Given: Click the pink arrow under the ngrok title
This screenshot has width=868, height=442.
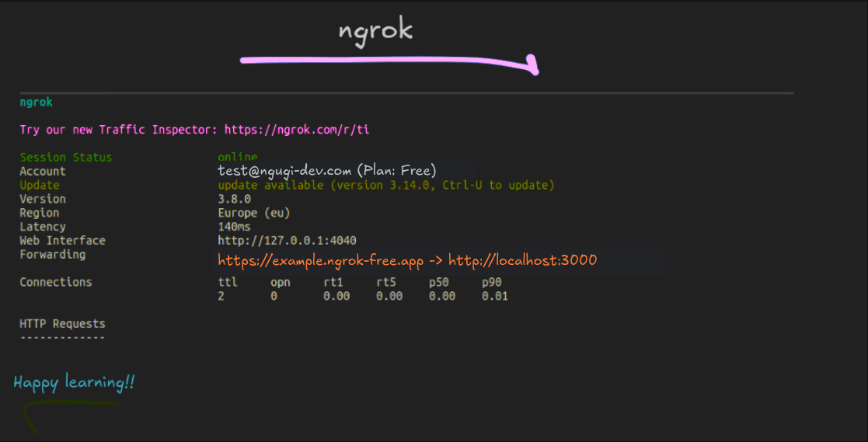Looking at the screenshot, I should point(389,62).
